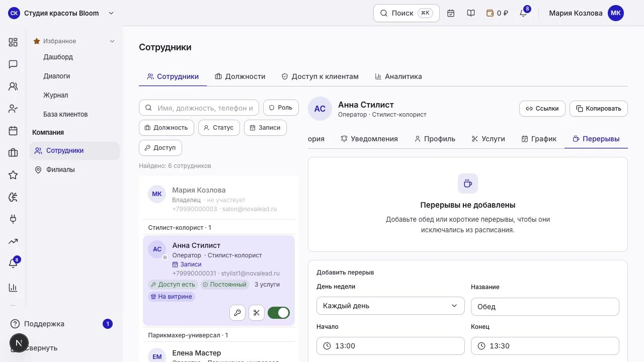Screen dimensions: 644x362
Task: Switch to the Доступ к клиентам tab
Action: pos(320,76)
